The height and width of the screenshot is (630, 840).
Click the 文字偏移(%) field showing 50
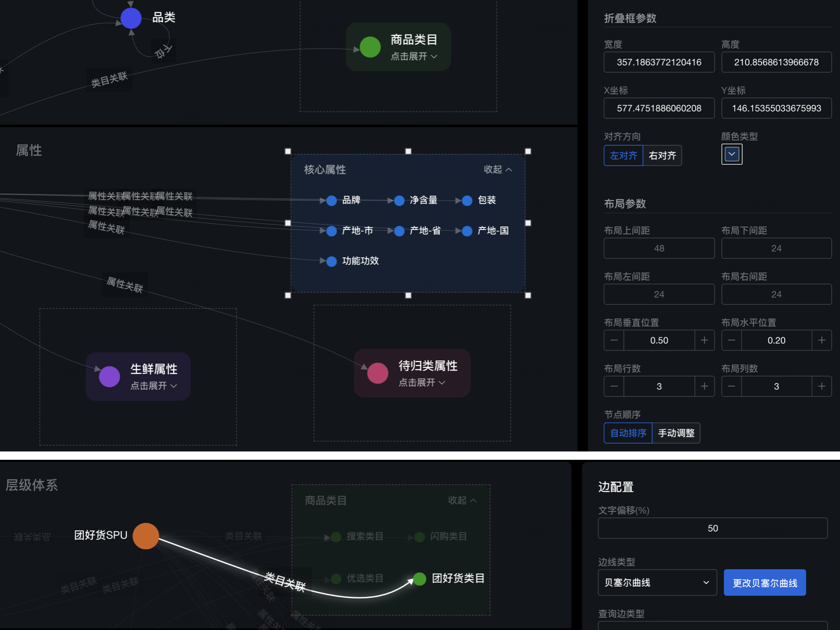click(713, 528)
